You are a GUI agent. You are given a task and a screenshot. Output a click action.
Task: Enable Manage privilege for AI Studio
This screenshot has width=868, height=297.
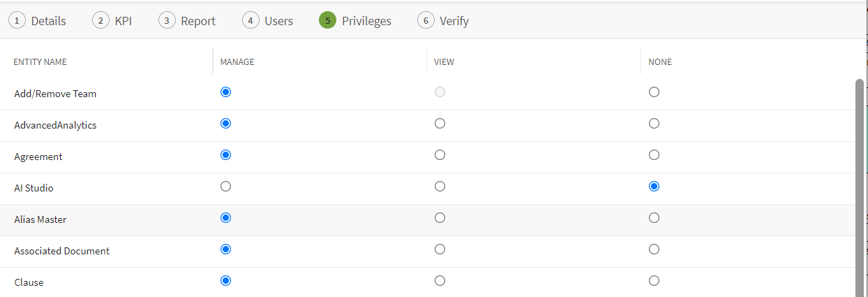[x=225, y=187]
